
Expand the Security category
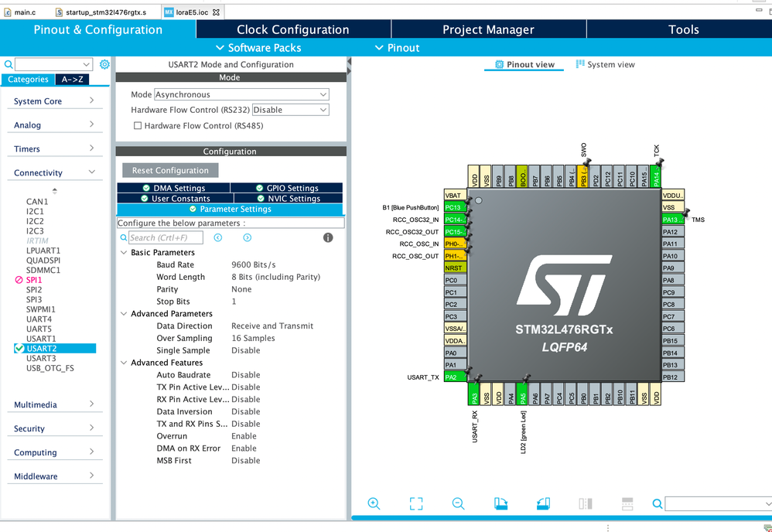click(55, 428)
